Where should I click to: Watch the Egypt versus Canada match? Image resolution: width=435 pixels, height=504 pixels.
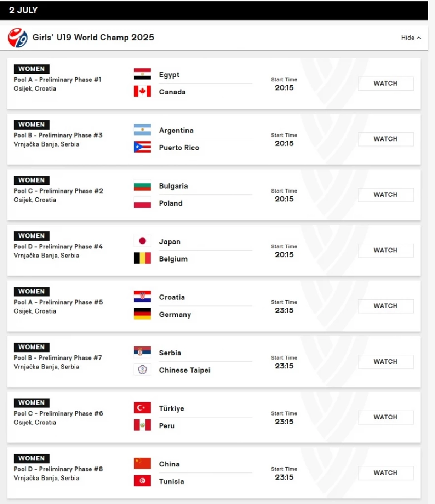pyautogui.click(x=386, y=83)
